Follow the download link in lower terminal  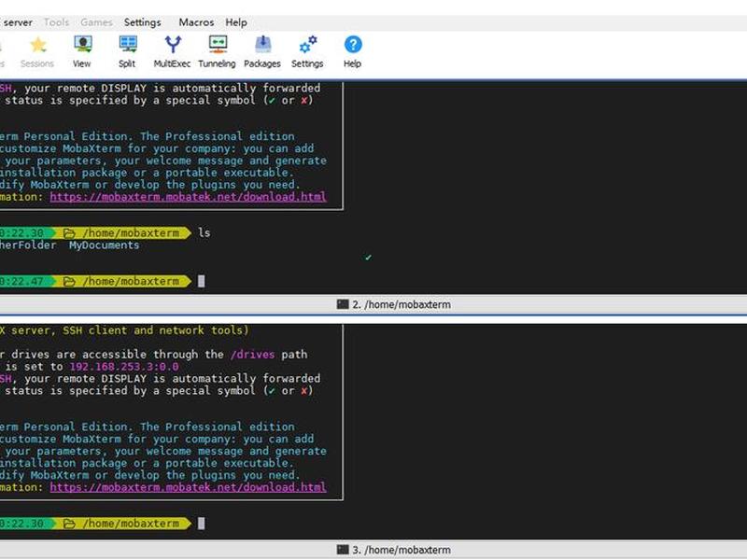189,487
